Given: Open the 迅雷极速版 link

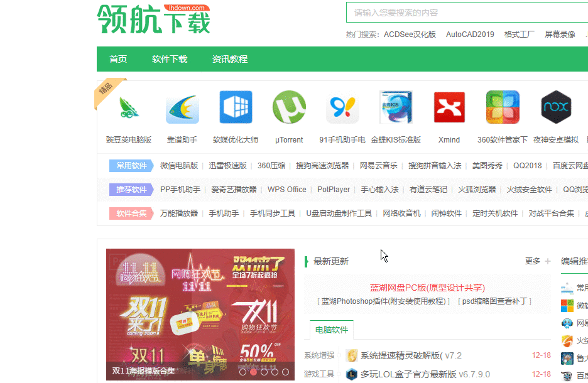Looking at the screenshot, I should (227, 166).
